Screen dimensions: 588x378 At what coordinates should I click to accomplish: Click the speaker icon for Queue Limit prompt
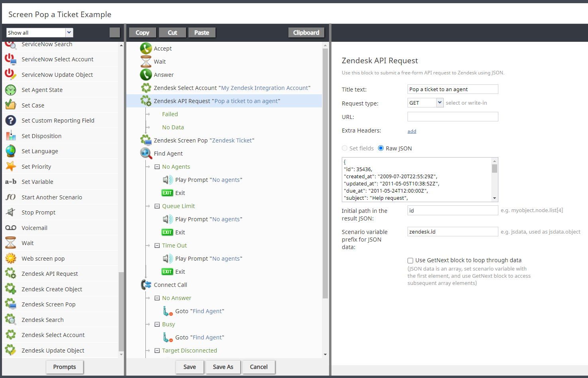tap(168, 219)
